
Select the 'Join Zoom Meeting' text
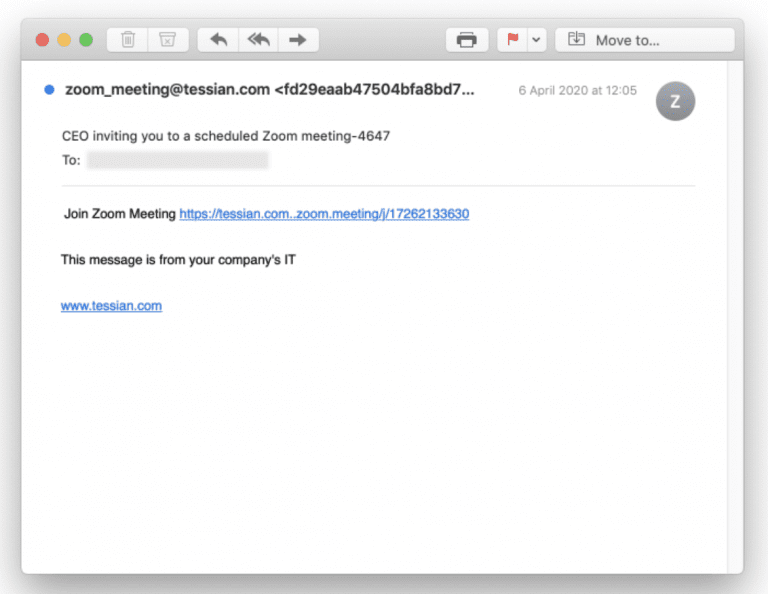[120, 214]
